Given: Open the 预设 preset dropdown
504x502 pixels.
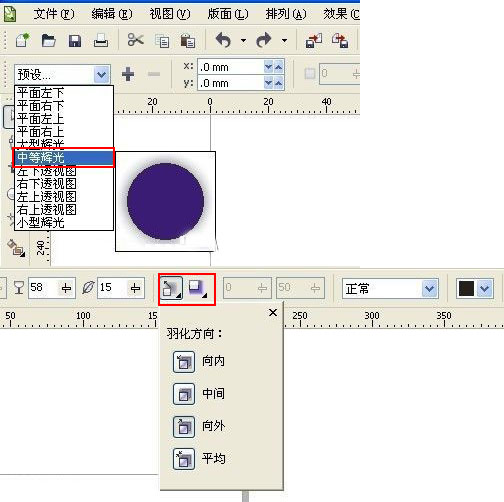Looking at the screenshot, I should point(101,74).
